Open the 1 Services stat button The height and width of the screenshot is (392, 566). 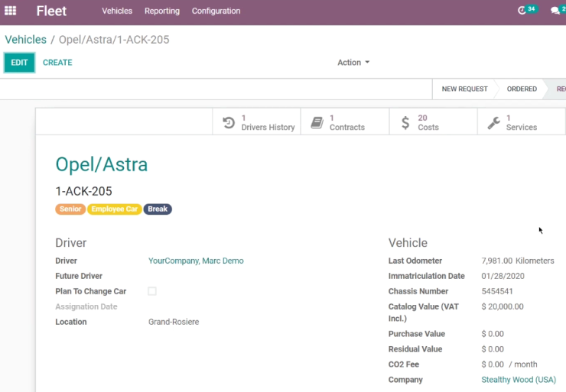pyautogui.click(x=522, y=121)
